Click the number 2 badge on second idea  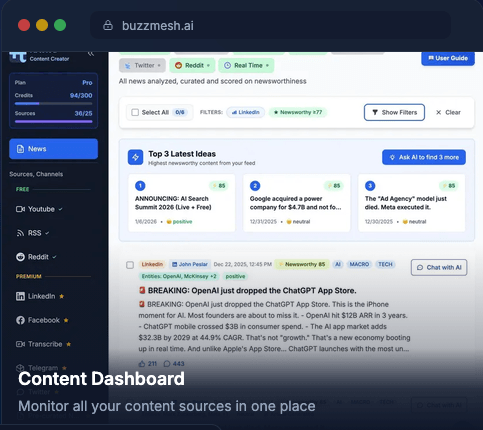(x=255, y=186)
